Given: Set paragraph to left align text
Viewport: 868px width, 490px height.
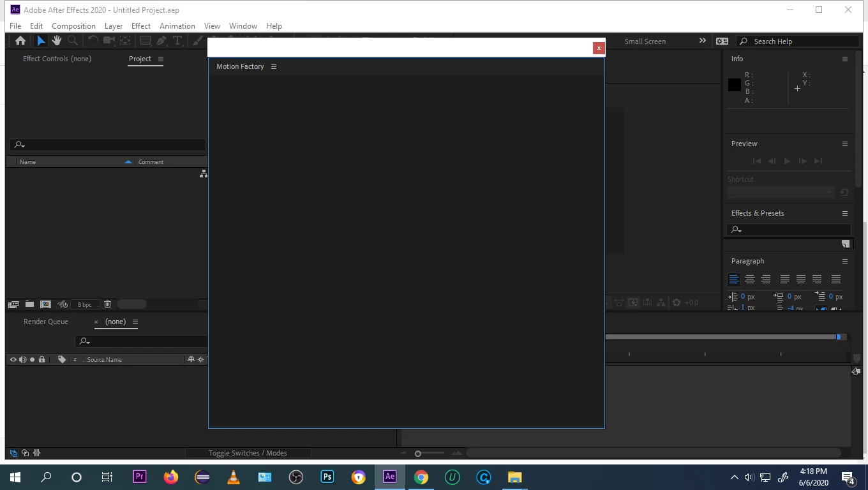Looking at the screenshot, I should (x=734, y=279).
